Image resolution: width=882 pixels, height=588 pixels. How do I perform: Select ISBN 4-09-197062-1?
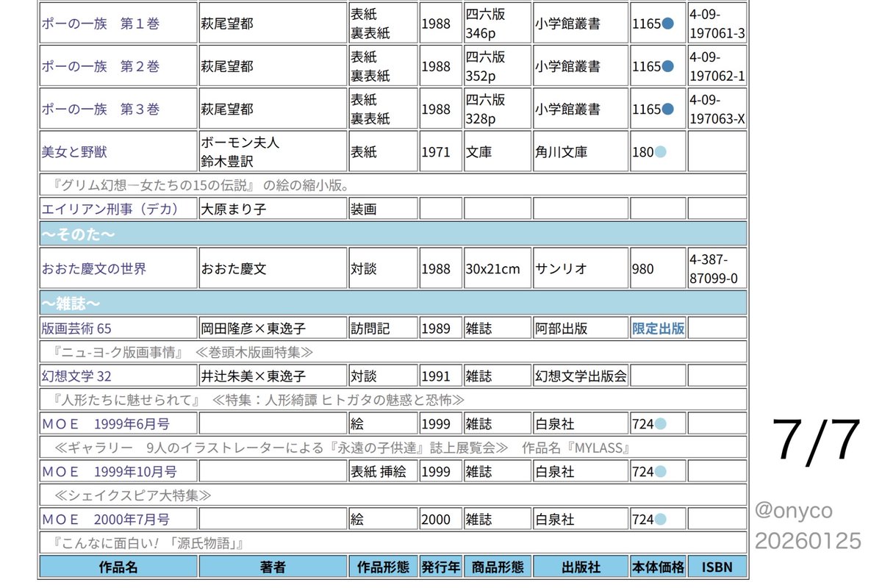(x=717, y=66)
